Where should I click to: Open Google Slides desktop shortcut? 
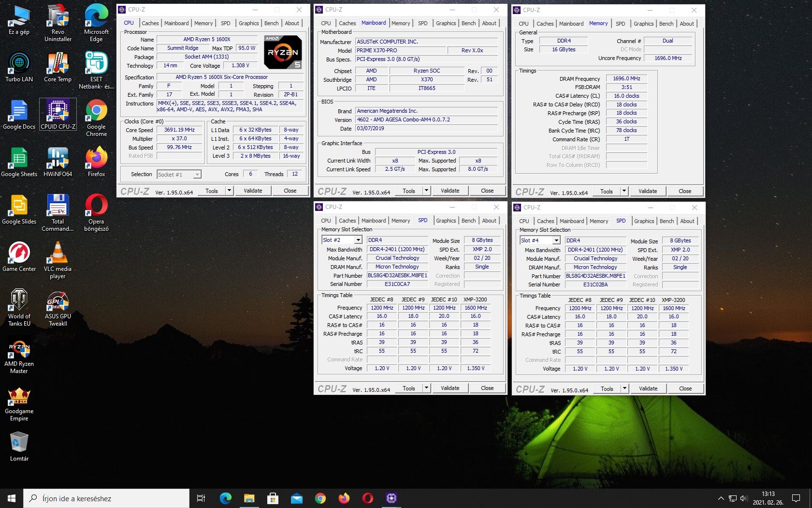tap(19, 209)
